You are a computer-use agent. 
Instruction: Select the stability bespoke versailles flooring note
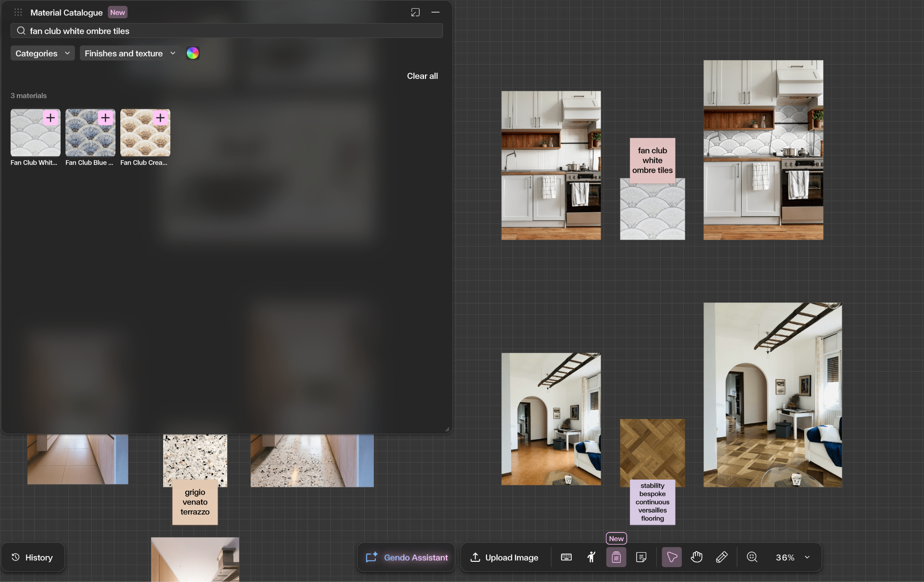(x=653, y=502)
